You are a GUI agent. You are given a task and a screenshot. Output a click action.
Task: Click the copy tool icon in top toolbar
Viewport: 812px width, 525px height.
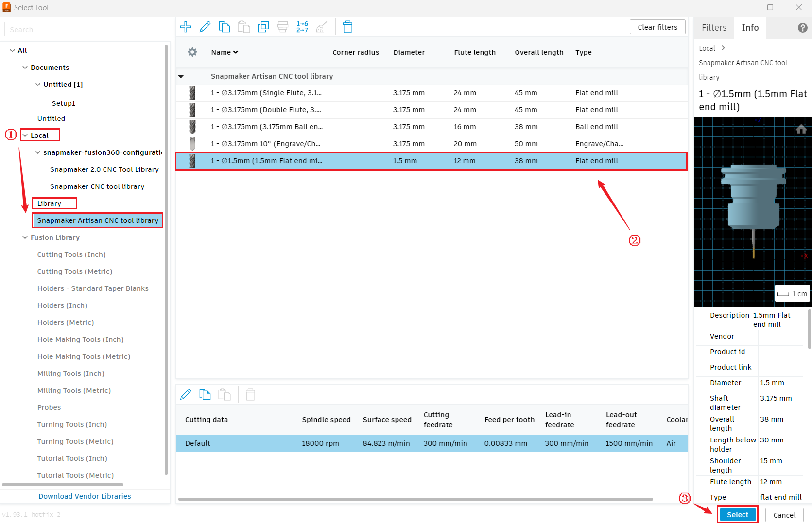click(225, 27)
